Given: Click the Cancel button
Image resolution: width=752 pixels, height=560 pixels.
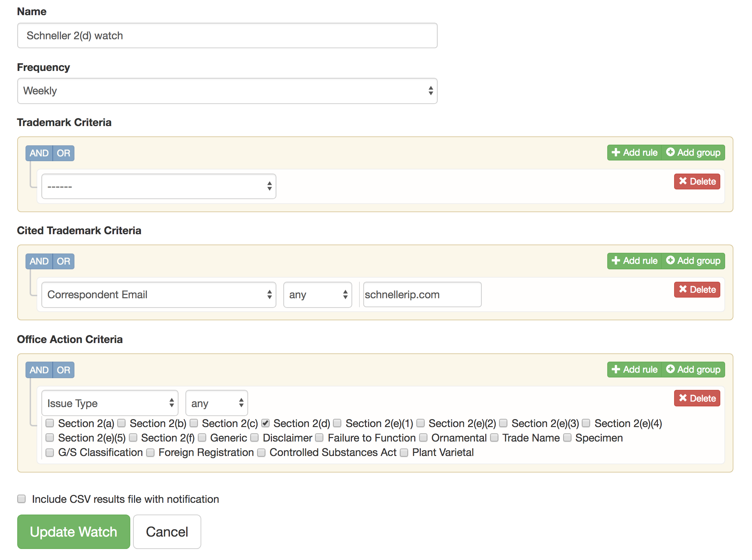Looking at the screenshot, I should pos(167,532).
